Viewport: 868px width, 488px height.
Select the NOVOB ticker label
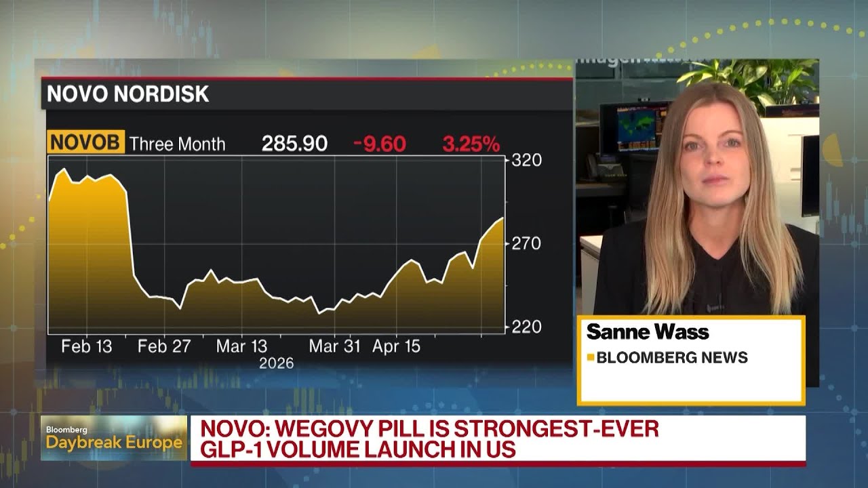click(85, 143)
